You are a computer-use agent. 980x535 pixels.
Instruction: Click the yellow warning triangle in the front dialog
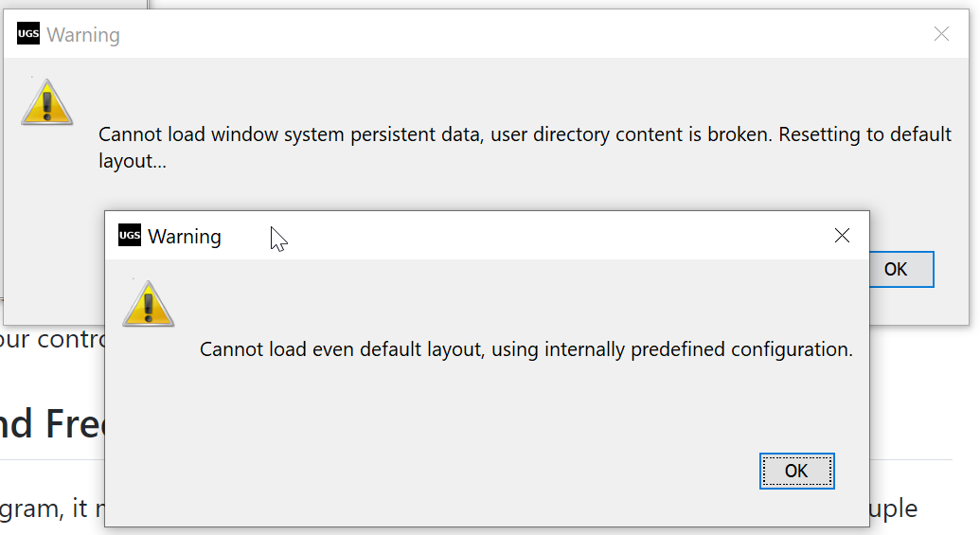pos(148,304)
